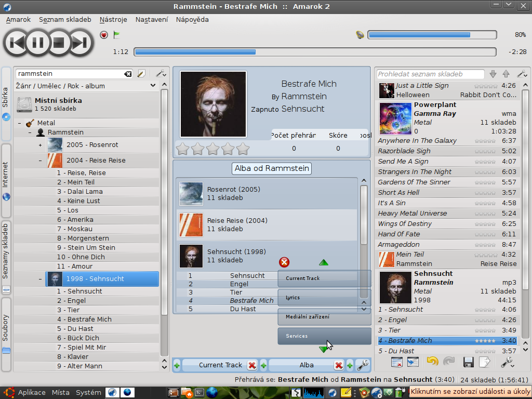Image resolution: width=532 pixels, height=399 pixels.
Task: Switch to the Seznamy skladeb sidebar tab
Action: pyautogui.click(x=6, y=257)
